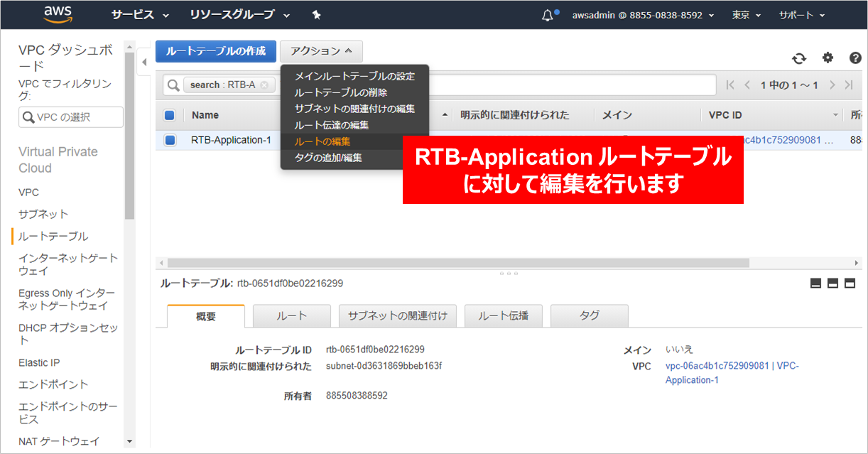Screen dimensions: 868x454
Task: Toggle the select-all checkbox in header
Action: pos(170,115)
